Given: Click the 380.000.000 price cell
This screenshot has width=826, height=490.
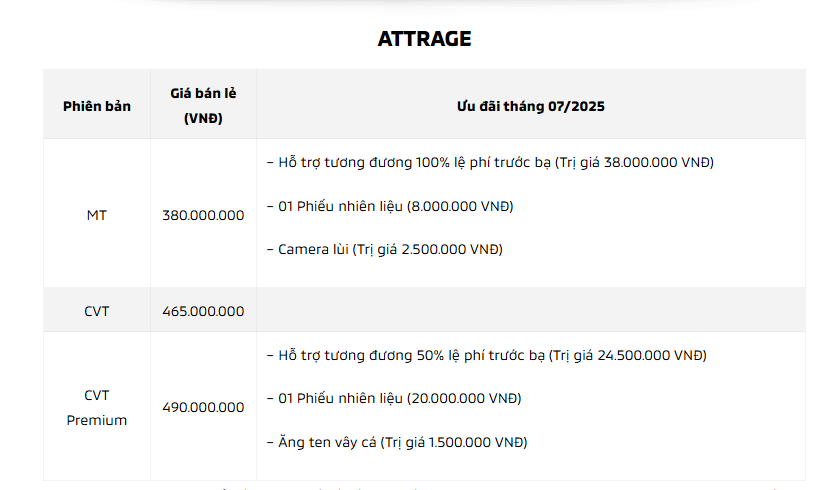Looking at the screenshot, I should point(203,215).
